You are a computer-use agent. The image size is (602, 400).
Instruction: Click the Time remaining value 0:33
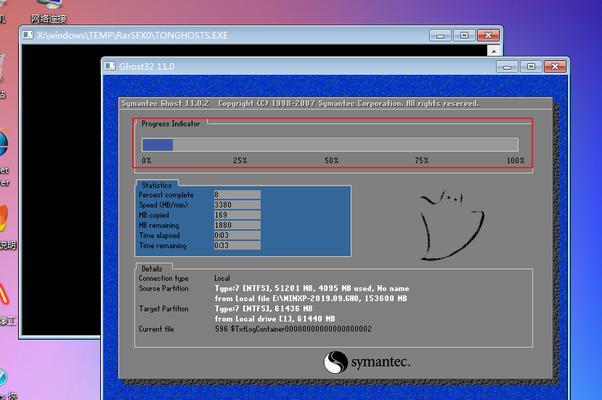click(x=237, y=245)
